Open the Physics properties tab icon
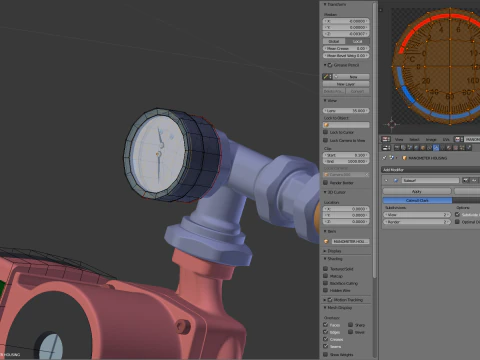 pyautogui.click(x=469, y=148)
